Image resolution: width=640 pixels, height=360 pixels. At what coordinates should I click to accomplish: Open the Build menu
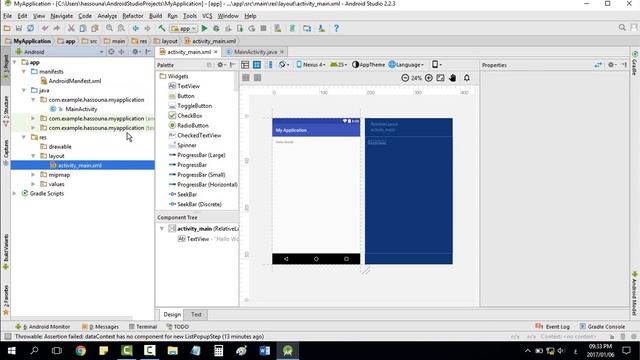pyautogui.click(x=155, y=16)
